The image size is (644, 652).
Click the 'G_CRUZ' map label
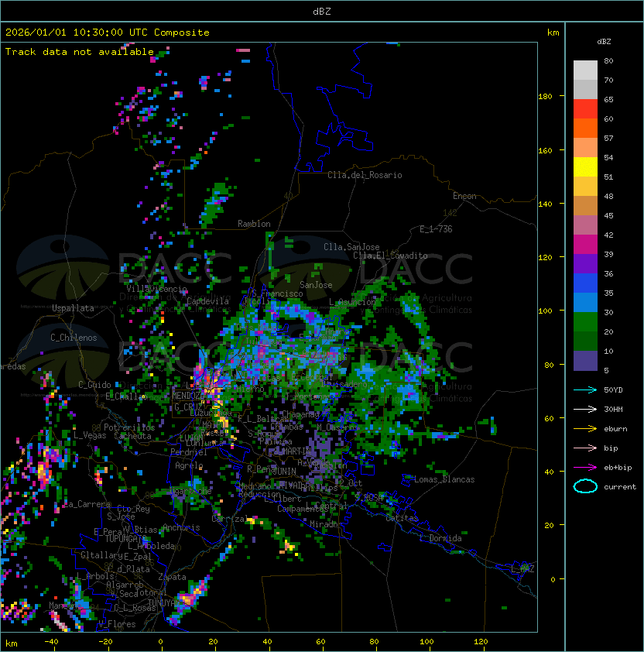click(189, 407)
